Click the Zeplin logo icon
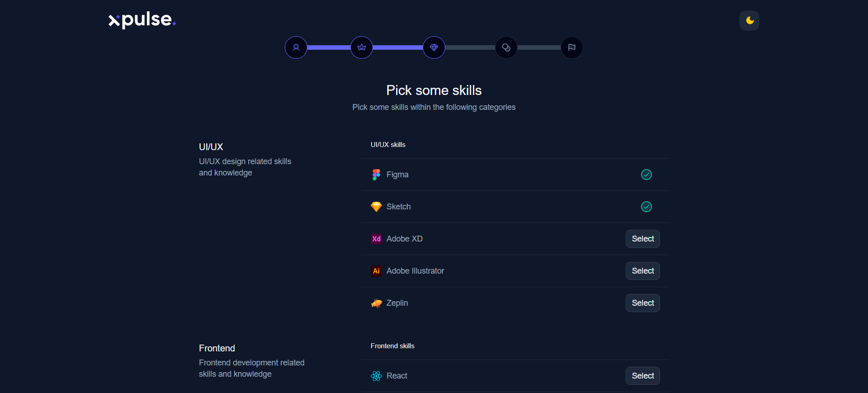 376,303
